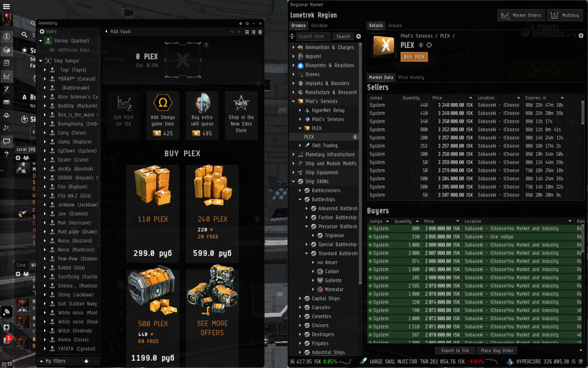The width and height of the screenshot is (588, 368).
Task: Click the orange BUY PLEX button
Action: pos(414,57)
